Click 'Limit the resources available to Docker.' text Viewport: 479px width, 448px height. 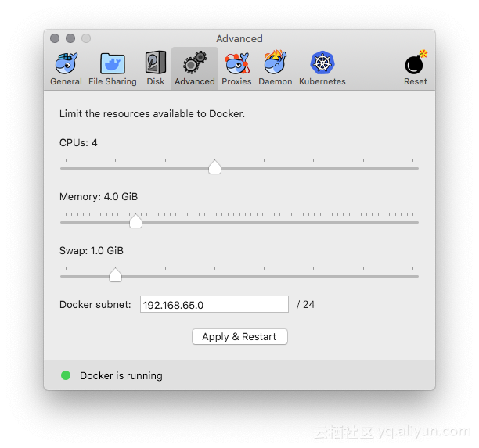(x=152, y=114)
